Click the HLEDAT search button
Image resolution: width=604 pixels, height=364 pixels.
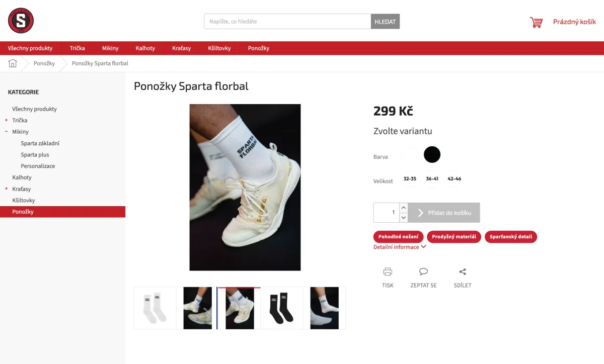point(385,22)
